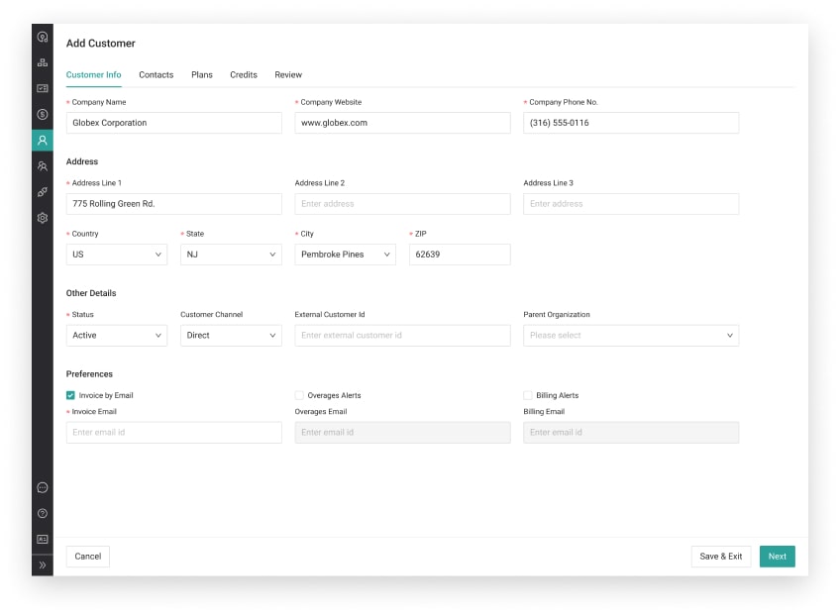Open the hierarchy chart icon in sidebar
This screenshot has width=840, height=616.
pos(43,62)
